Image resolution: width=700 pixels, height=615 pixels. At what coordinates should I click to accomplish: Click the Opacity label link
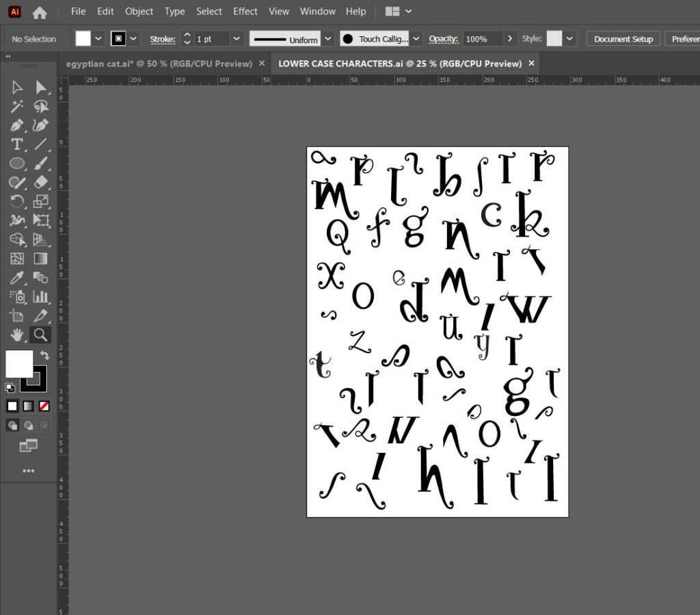443,39
